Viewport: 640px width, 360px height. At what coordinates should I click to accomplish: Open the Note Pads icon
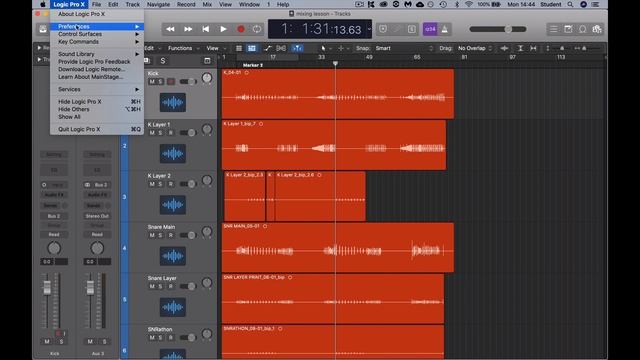click(568, 29)
